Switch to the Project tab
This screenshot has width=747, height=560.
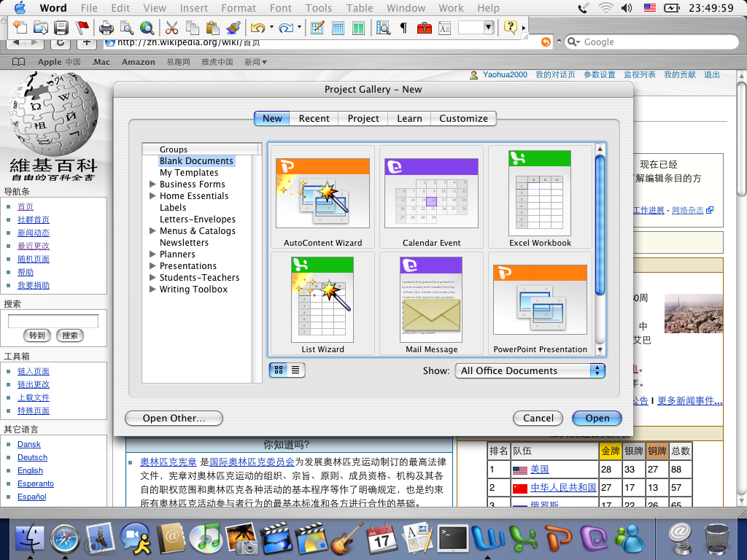click(x=363, y=119)
